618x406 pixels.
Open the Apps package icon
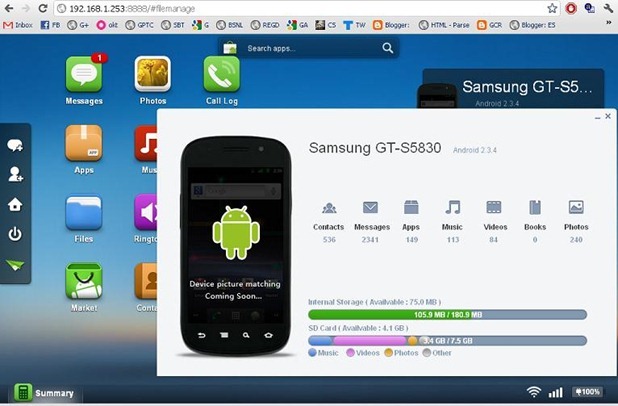point(84,143)
